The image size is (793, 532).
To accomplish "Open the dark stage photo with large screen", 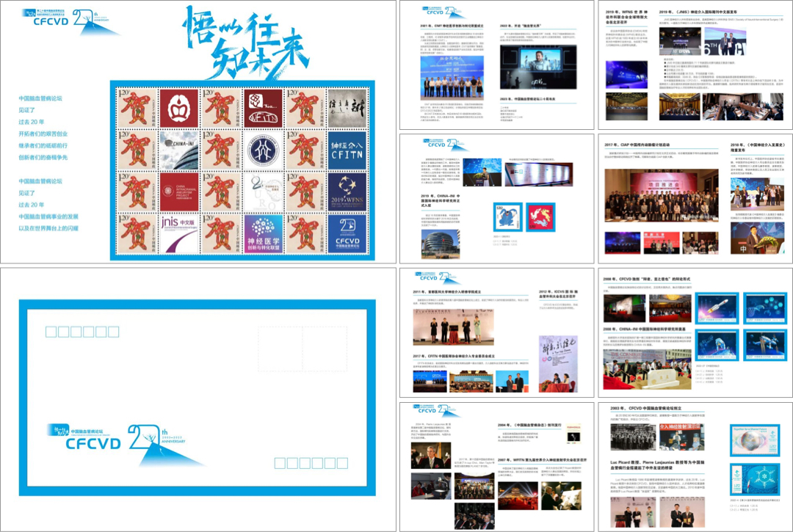I will (538, 67).
